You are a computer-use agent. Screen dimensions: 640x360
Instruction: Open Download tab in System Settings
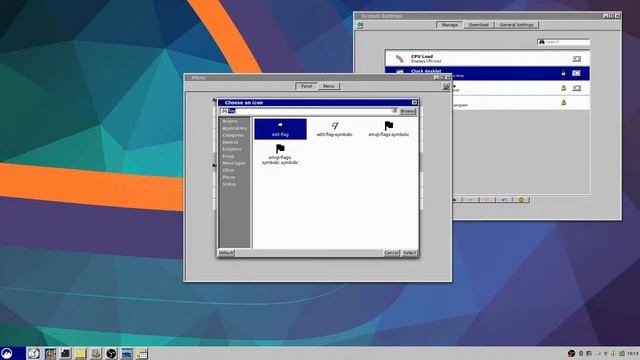(x=478, y=25)
